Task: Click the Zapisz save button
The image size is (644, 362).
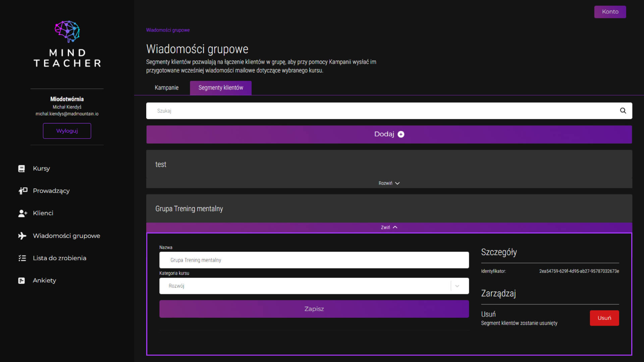Action: [x=314, y=309]
